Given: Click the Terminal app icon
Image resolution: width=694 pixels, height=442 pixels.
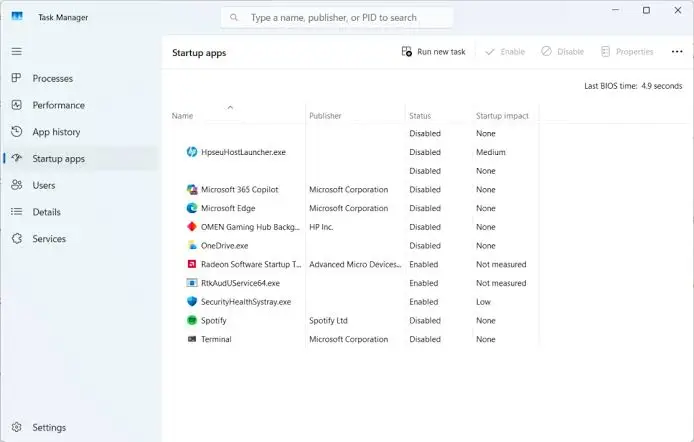Looking at the screenshot, I should (192, 339).
